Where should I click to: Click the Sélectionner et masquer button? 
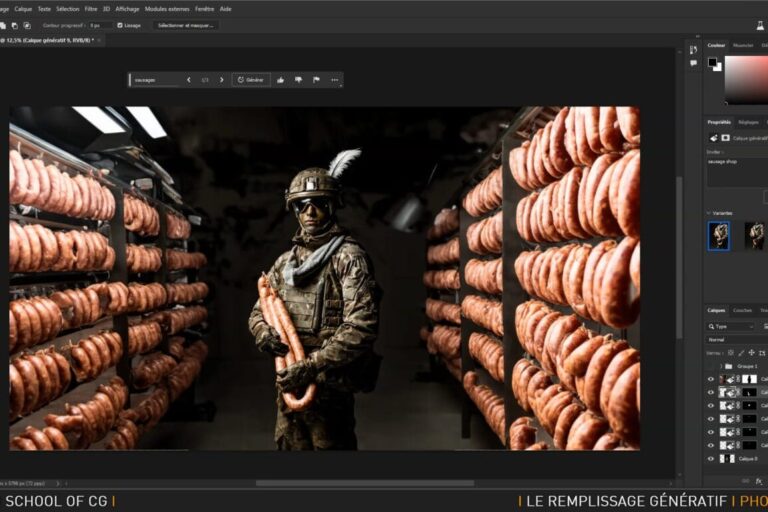186,25
